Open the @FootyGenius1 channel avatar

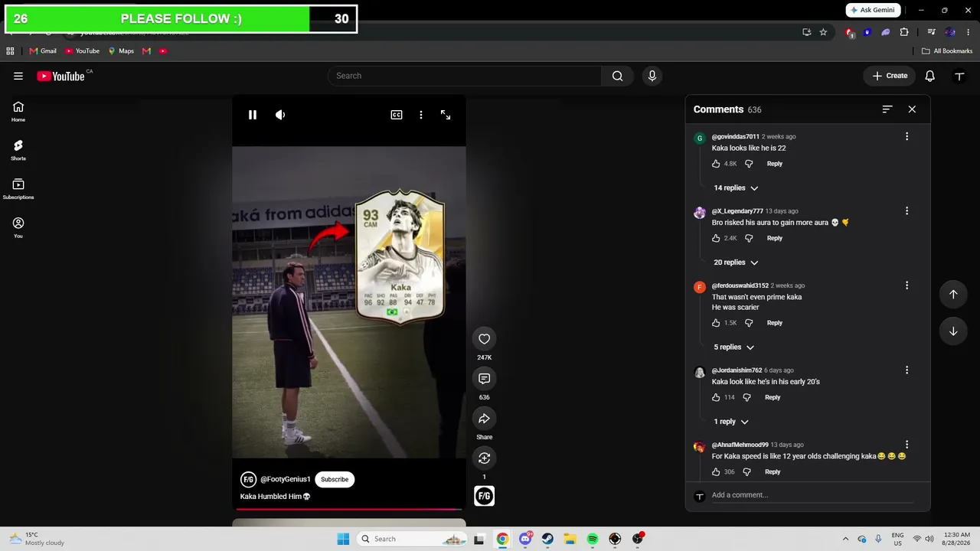248,480
